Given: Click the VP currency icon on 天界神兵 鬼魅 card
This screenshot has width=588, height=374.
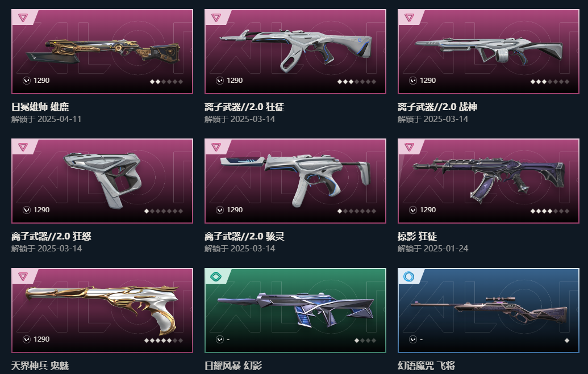Looking at the screenshot, I should pos(27,339).
